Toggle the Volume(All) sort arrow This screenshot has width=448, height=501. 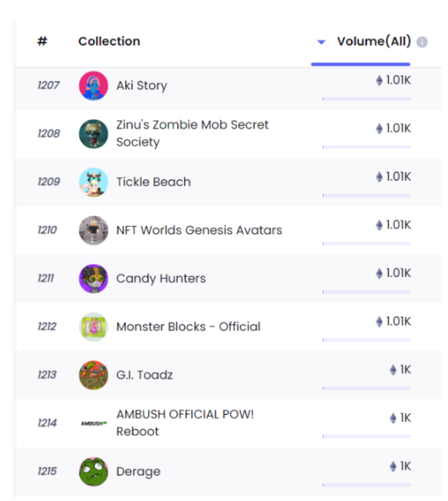(321, 42)
